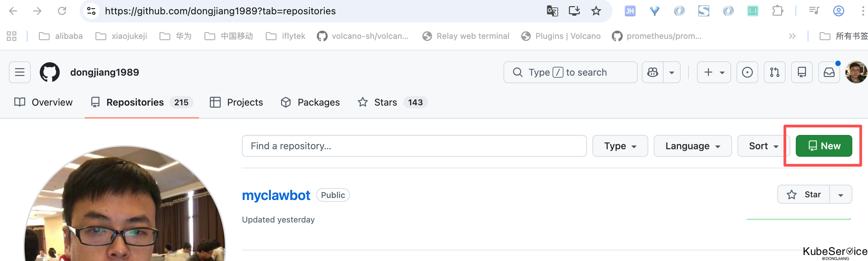Open the Sort dropdown

coord(763,146)
